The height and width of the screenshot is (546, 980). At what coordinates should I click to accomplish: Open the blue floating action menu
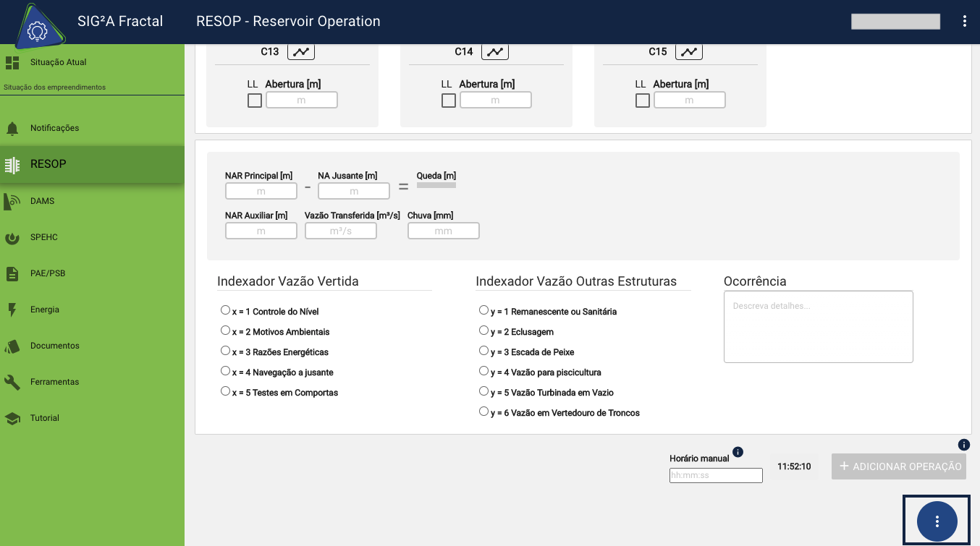[936, 520]
